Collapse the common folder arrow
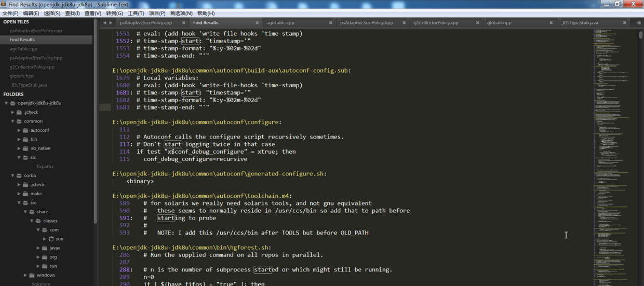644x286 pixels. (x=12, y=121)
